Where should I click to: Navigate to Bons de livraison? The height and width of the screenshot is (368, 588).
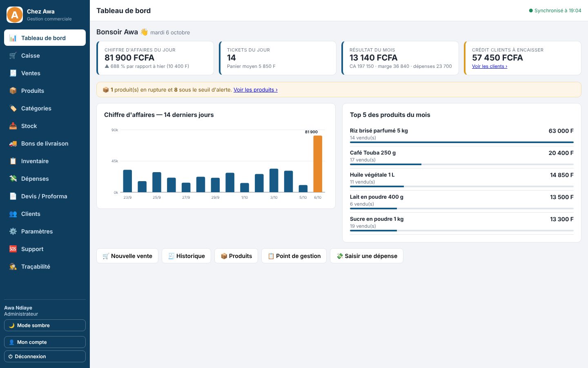tap(45, 144)
